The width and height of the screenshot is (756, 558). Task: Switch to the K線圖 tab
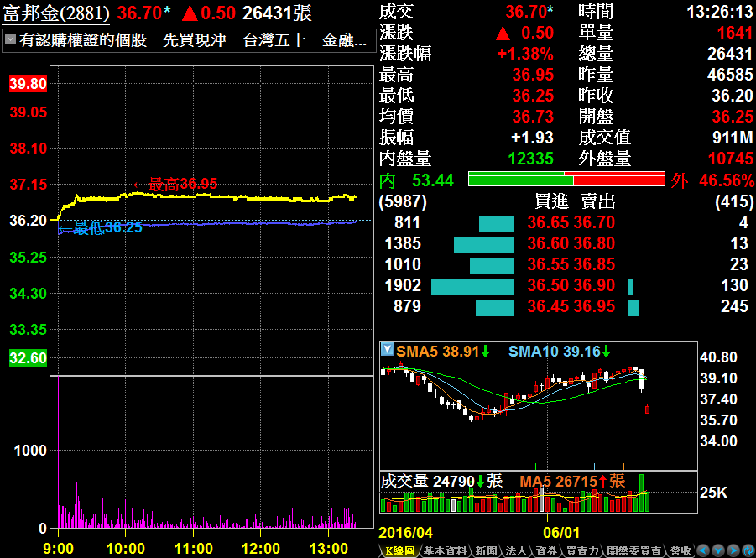click(399, 550)
